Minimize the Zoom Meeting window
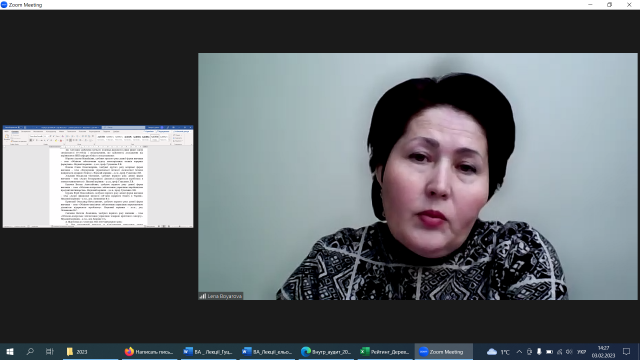The image size is (640, 360). tap(590, 5)
